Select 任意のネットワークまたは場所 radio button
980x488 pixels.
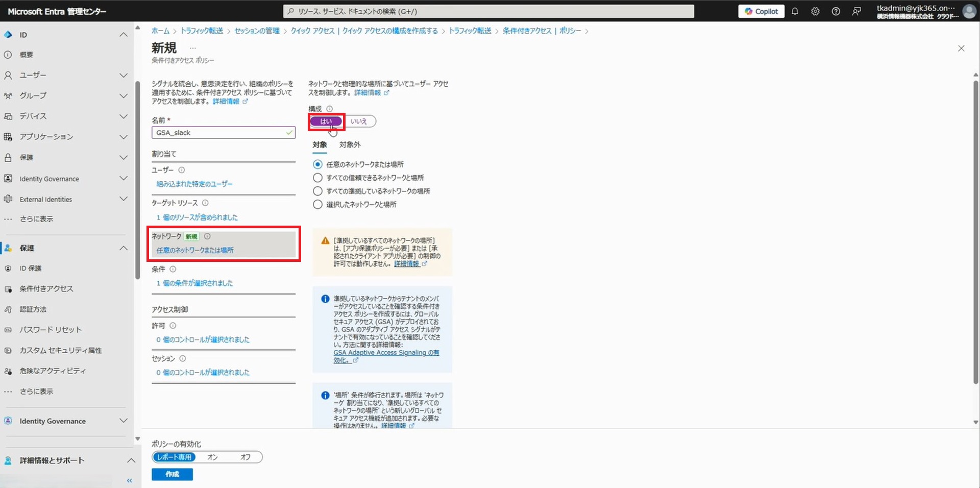[317, 164]
